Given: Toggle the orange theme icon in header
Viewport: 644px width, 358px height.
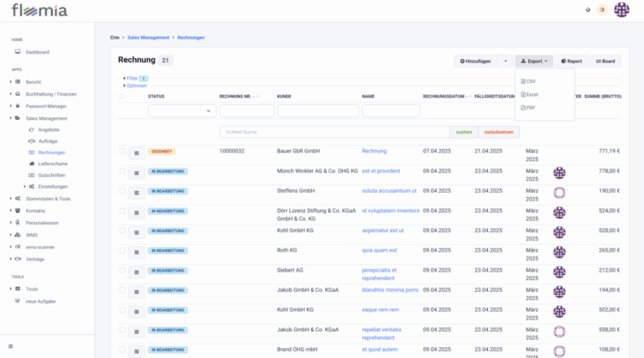Looking at the screenshot, I should [600, 10].
